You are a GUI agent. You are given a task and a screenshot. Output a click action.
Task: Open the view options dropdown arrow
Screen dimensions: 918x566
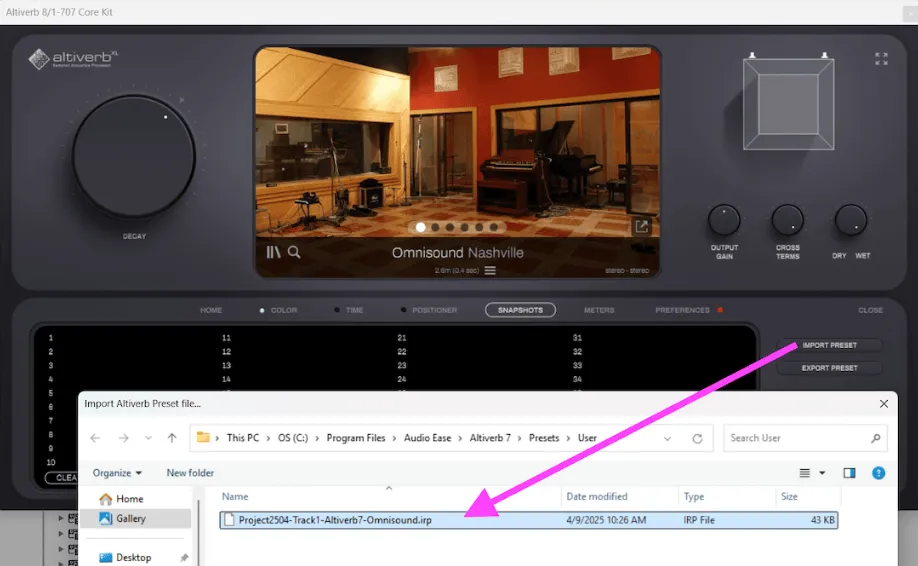822,473
